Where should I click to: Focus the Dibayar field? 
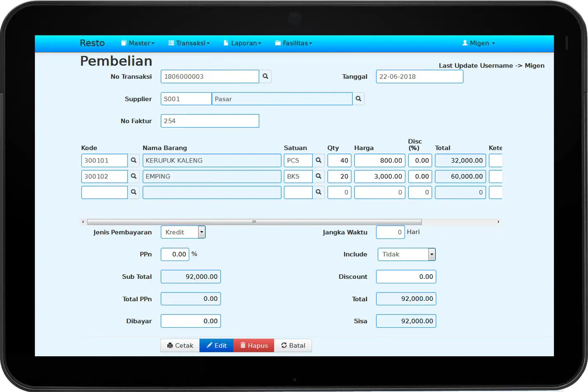pyautogui.click(x=191, y=321)
